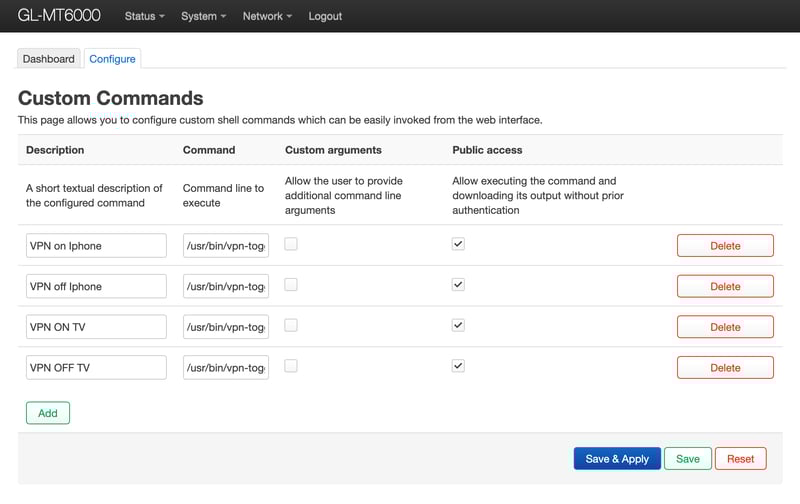Click the Reset button
800x504 pixels.
[x=740, y=459]
